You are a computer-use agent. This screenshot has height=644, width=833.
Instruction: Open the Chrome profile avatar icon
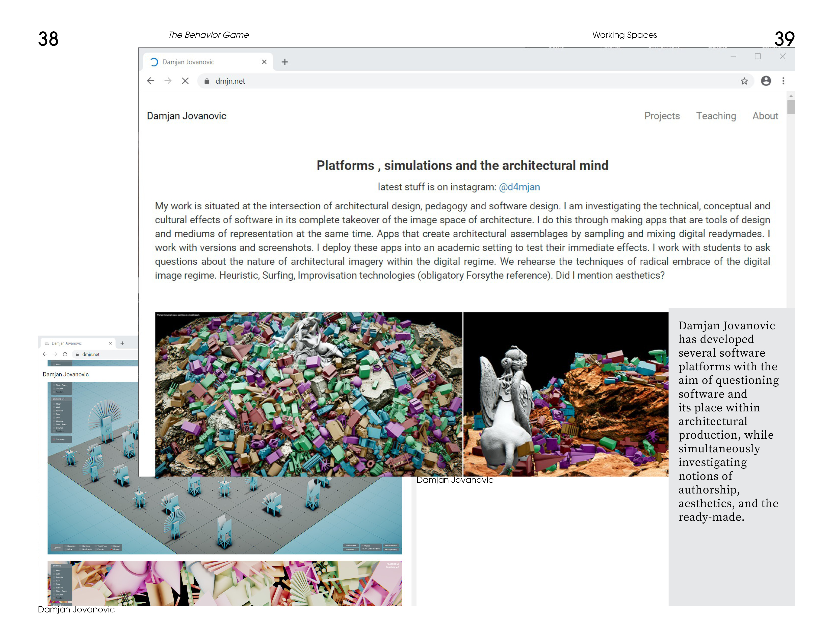[x=766, y=81]
